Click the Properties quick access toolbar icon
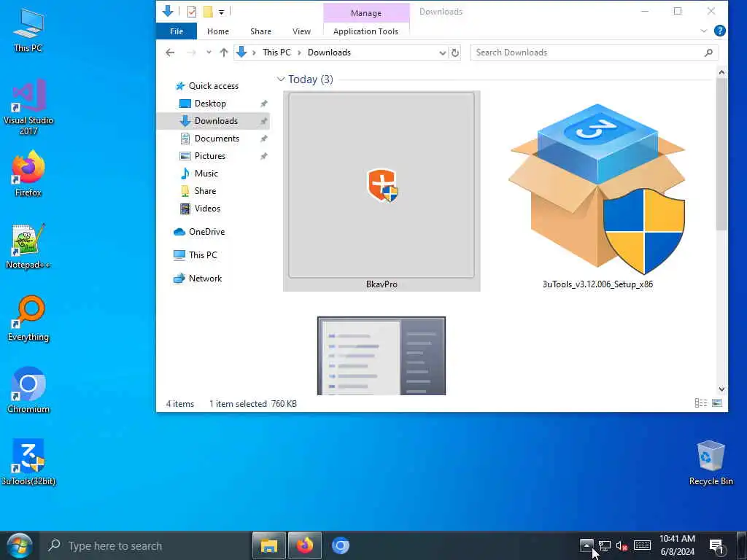The width and height of the screenshot is (747, 560). (x=192, y=12)
